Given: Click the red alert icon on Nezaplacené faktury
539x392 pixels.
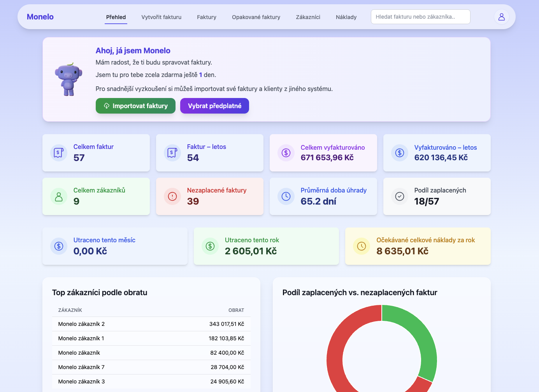Looking at the screenshot, I should pos(172,196).
